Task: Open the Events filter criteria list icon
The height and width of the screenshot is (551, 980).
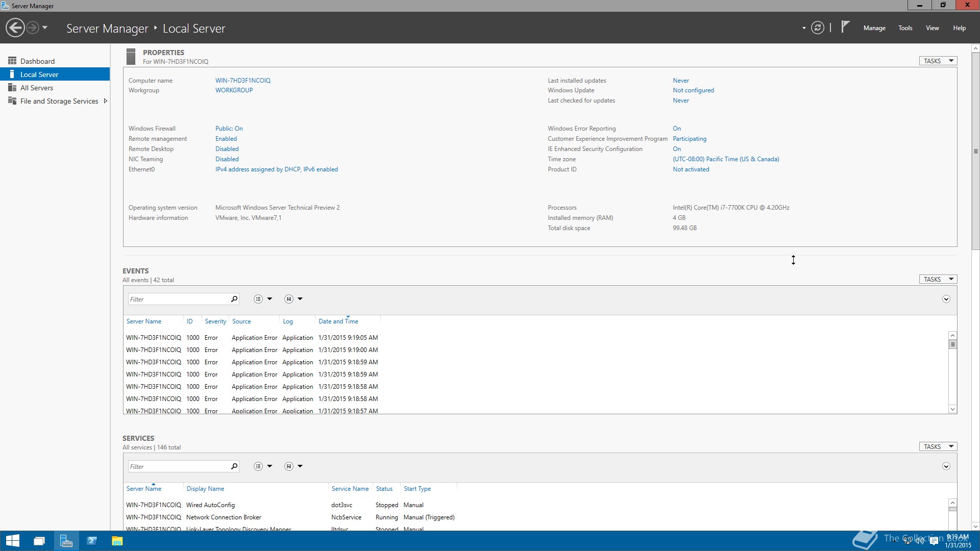Action: point(258,299)
